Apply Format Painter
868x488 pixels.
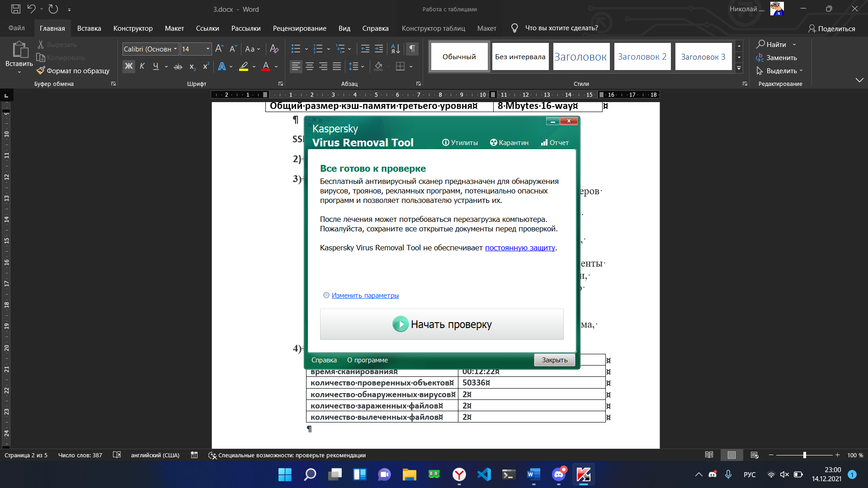tap(73, 71)
